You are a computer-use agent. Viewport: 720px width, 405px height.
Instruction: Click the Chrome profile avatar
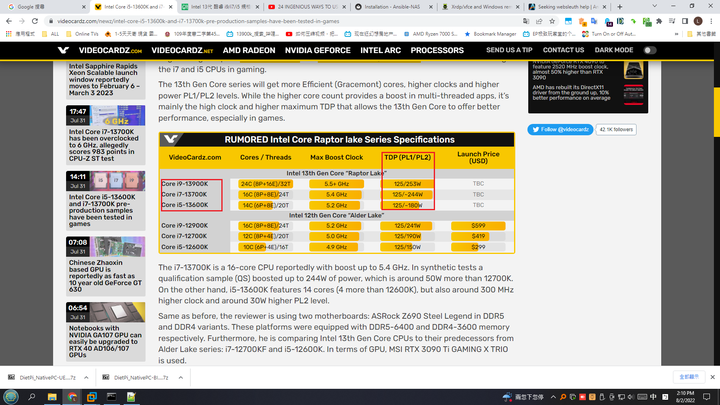(698, 21)
